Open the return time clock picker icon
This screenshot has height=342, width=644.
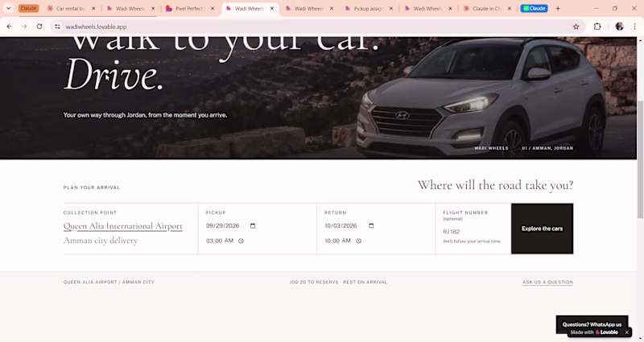click(358, 241)
